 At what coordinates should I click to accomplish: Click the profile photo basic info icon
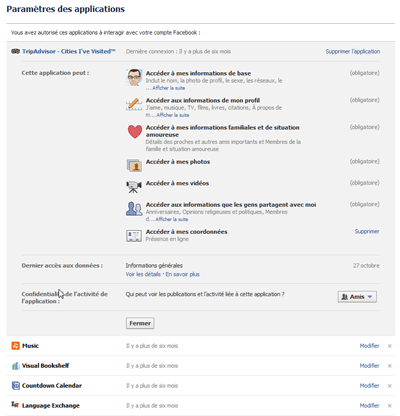[134, 77]
